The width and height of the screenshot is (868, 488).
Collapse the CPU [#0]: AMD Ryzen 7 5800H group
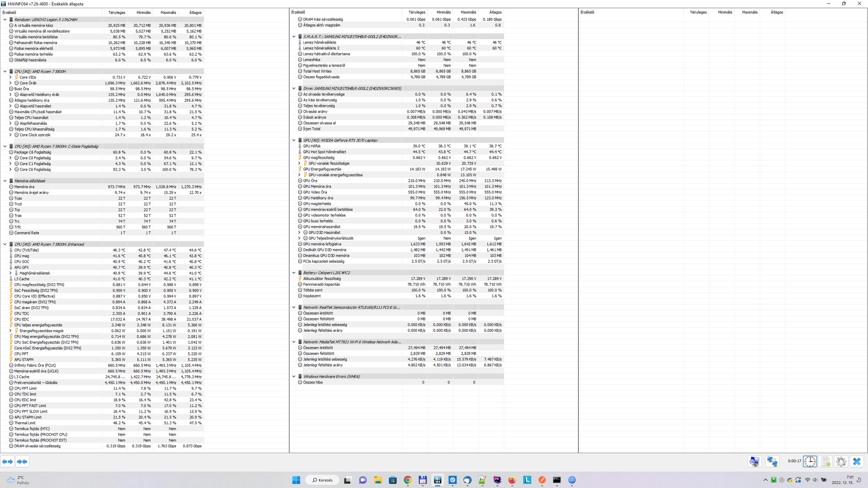tap(5, 71)
